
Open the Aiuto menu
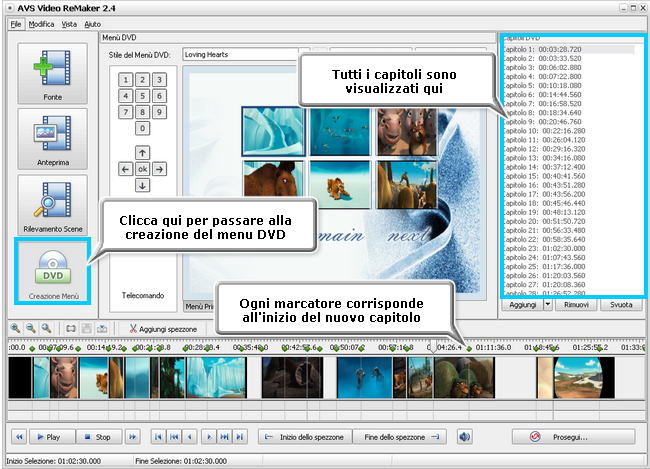click(x=92, y=24)
